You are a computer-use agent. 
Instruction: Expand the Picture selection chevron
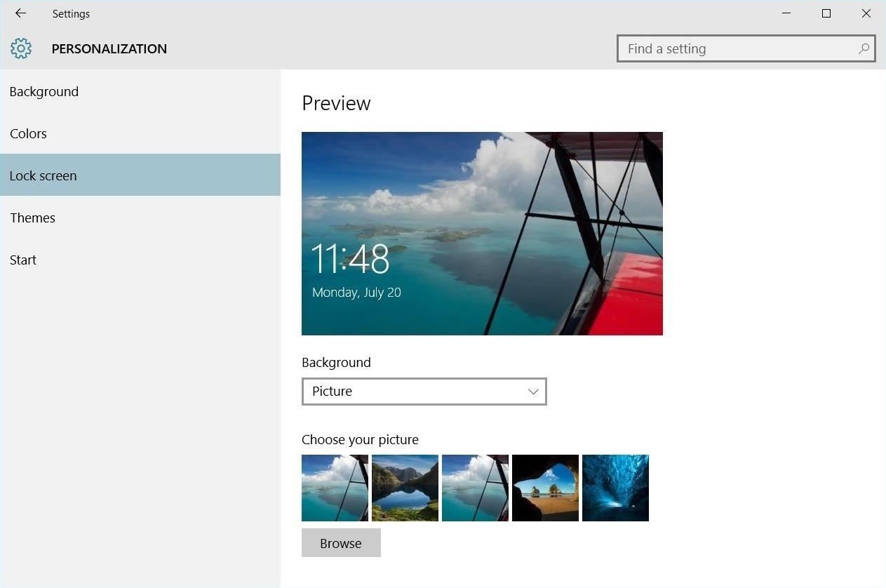point(533,391)
